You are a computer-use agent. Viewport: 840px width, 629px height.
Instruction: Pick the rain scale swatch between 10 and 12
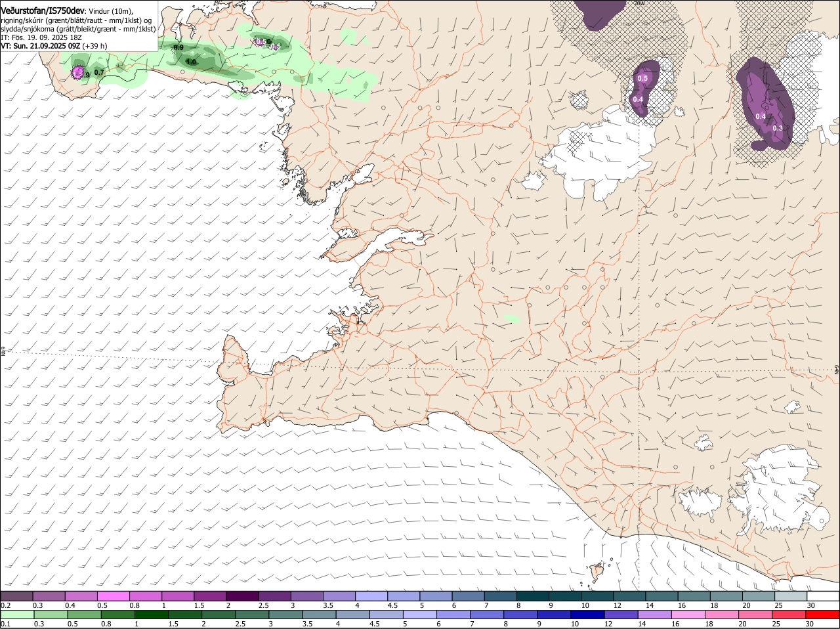(588, 615)
